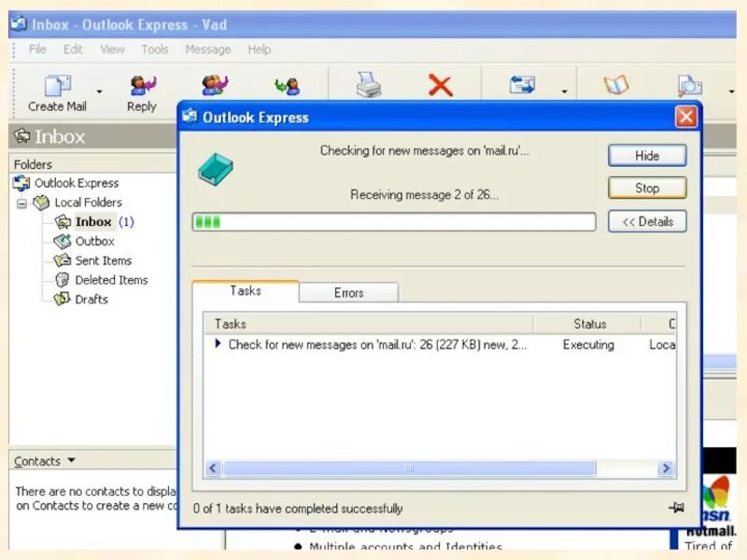
Task: Click the Status column header
Action: [x=589, y=324]
